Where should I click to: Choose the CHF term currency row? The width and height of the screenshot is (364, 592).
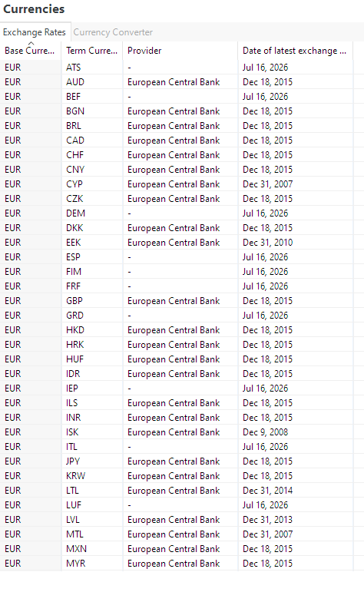tap(177, 155)
